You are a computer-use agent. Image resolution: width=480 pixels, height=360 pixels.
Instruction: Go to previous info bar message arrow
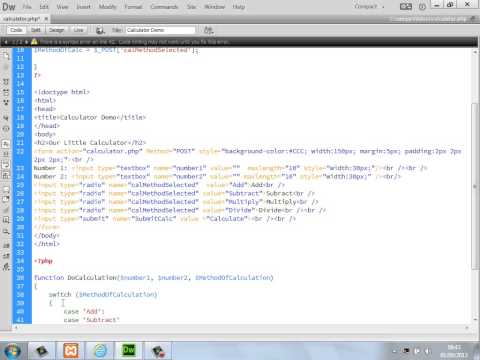click(x=6, y=42)
